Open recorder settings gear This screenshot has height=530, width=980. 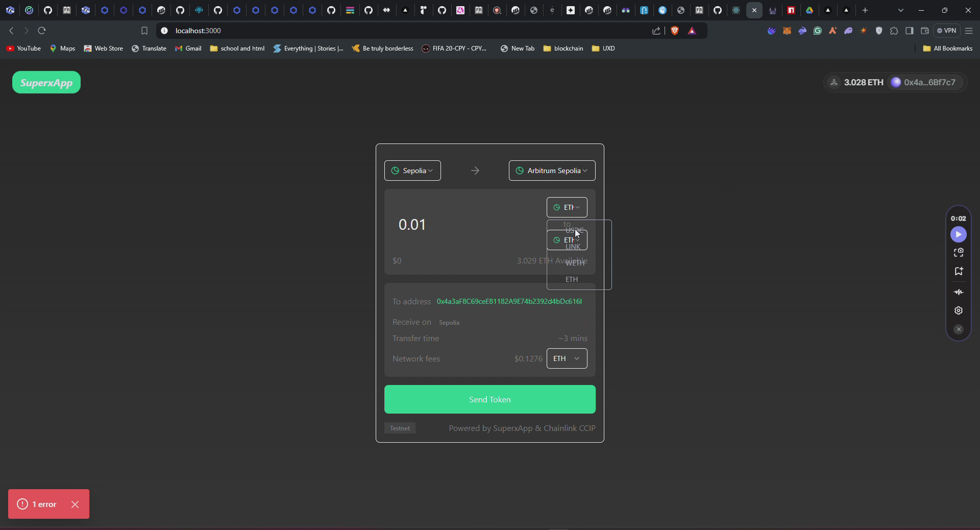click(959, 310)
